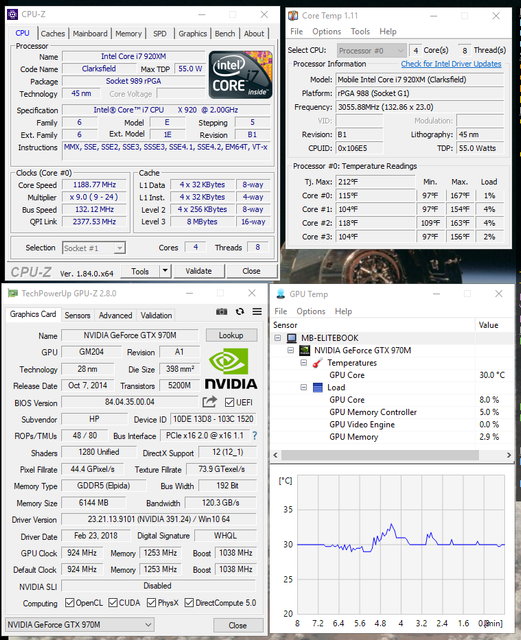
Task: Click the GPU Temp scrollbar right arrow
Action: coord(508,455)
